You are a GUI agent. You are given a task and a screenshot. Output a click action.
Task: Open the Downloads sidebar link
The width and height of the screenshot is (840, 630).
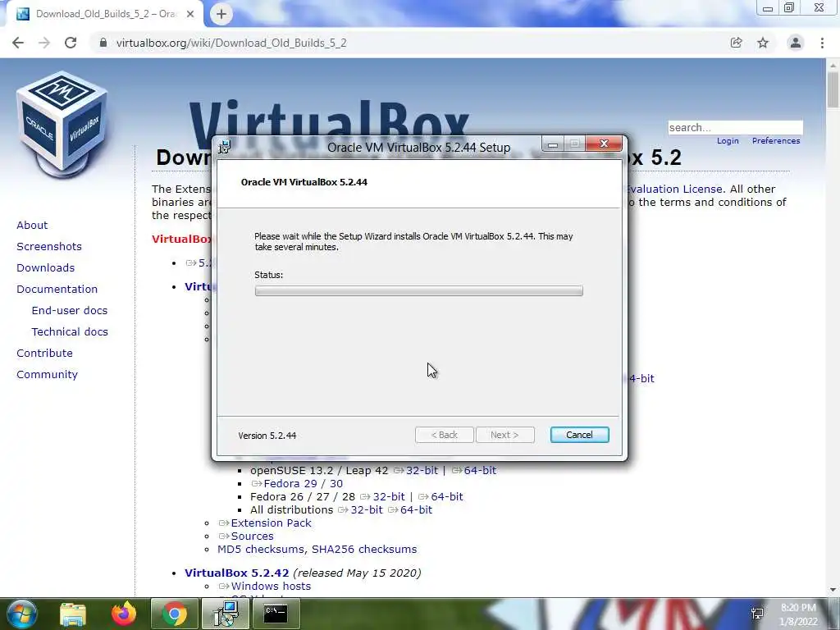point(46,268)
